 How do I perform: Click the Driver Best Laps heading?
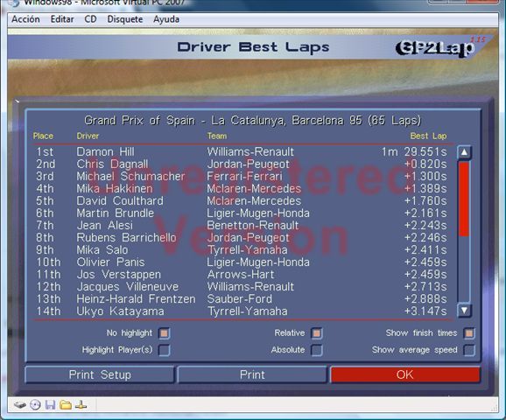pyautogui.click(x=253, y=47)
